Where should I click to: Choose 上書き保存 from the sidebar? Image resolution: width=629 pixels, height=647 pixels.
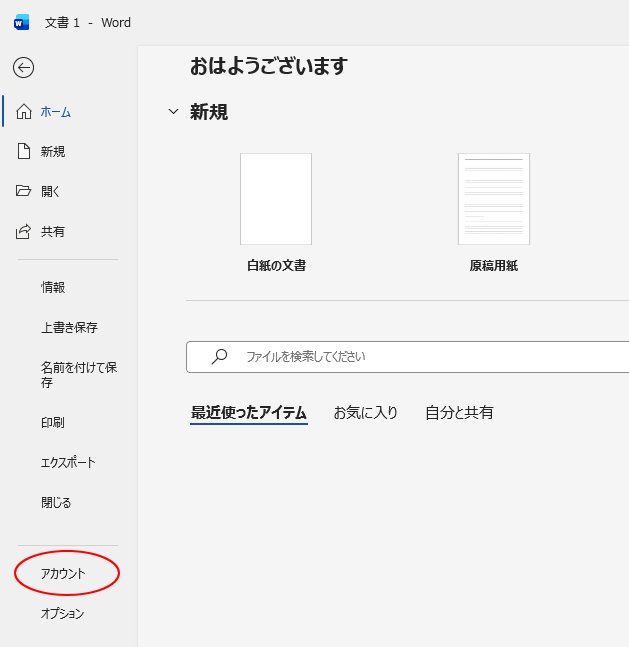pos(69,328)
